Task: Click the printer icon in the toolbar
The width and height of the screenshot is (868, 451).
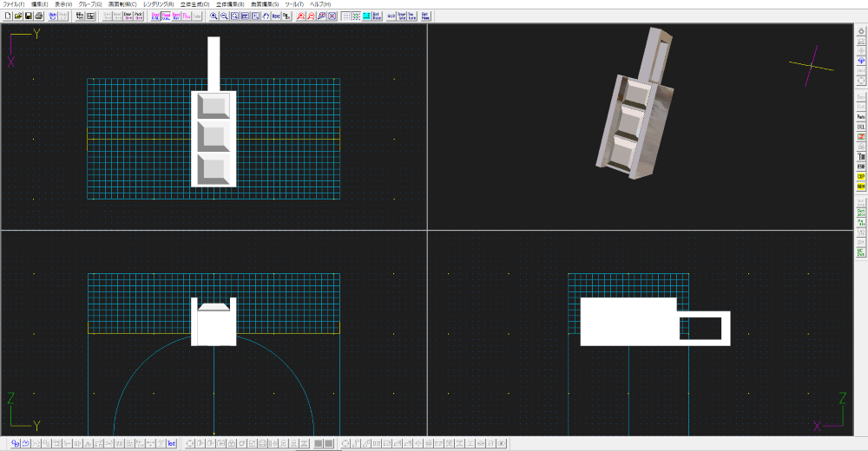Action: pos(39,16)
